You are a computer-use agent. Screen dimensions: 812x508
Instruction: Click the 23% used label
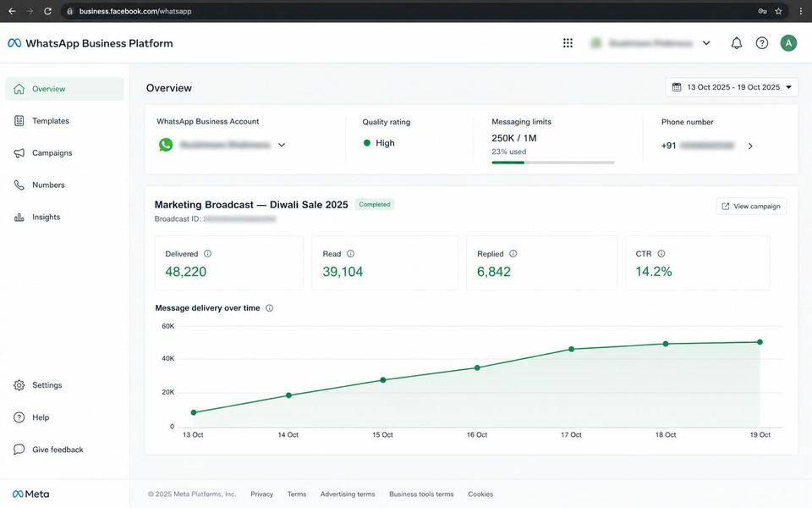(x=508, y=152)
